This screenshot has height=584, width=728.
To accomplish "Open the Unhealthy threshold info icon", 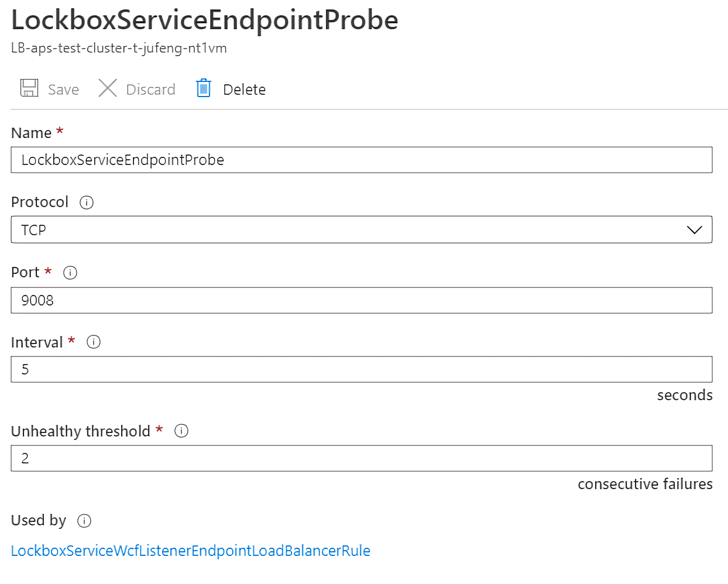I will (181, 431).
